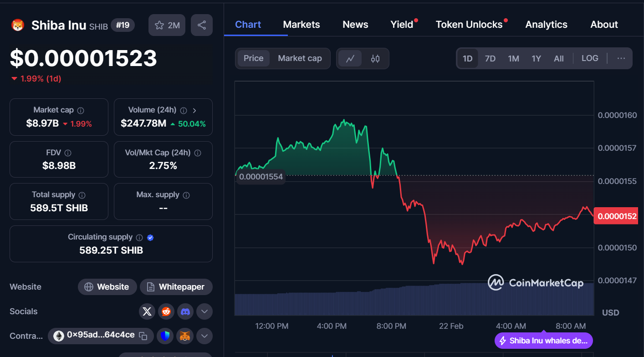
Task: Open the Website link button
Action: (x=107, y=287)
